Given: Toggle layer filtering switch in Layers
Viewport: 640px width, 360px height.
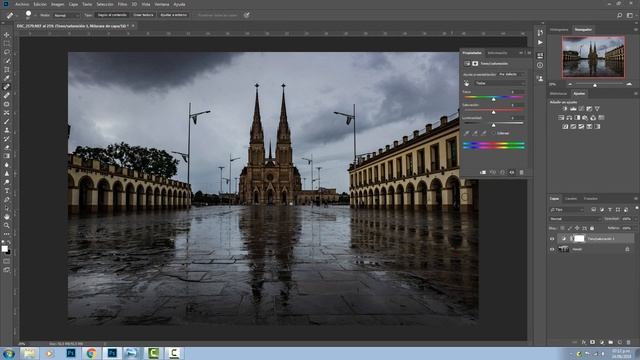Looking at the screenshot, I should pos(636,209).
